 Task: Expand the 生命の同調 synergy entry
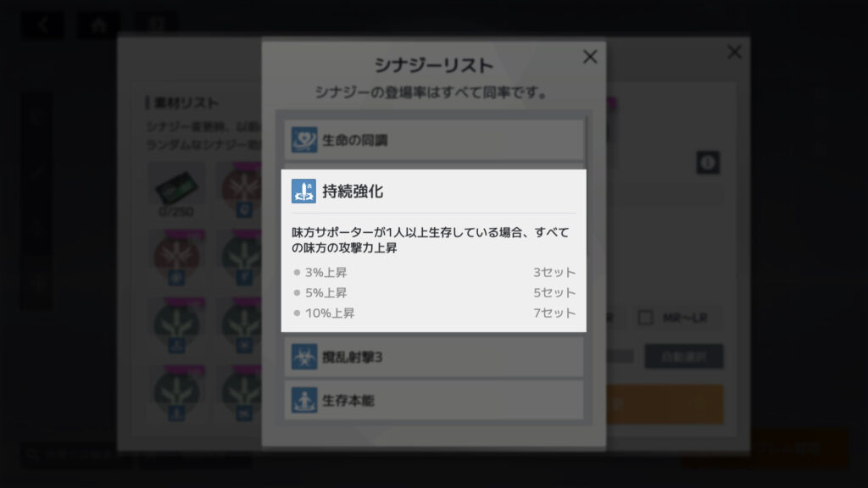[x=434, y=140]
